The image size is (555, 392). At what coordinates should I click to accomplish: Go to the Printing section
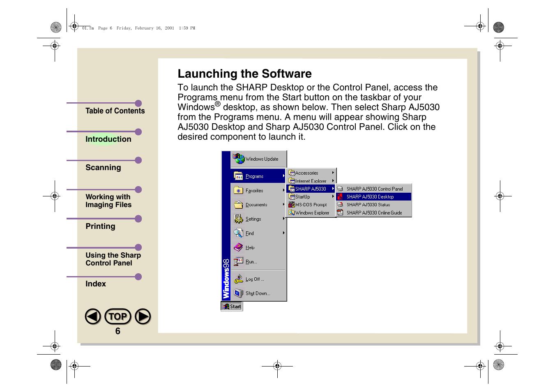[x=100, y=226]
